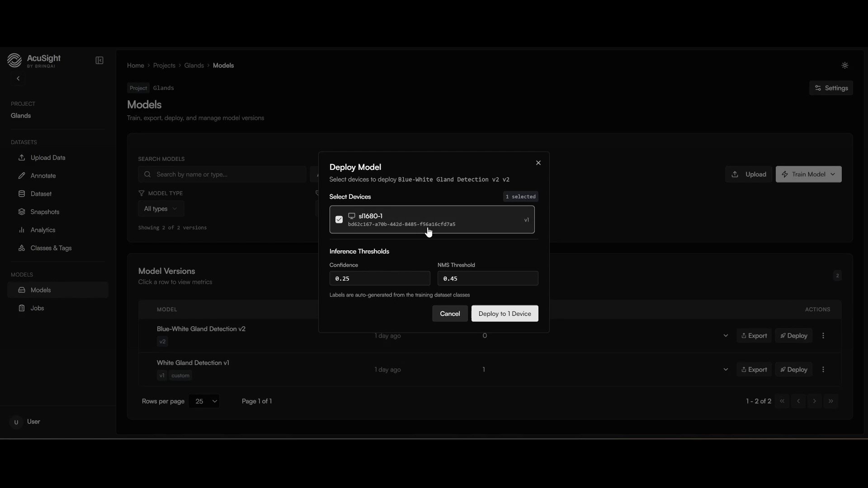Export Blue-White Gland Detection v2
The image size is (868, 488).
754,336
